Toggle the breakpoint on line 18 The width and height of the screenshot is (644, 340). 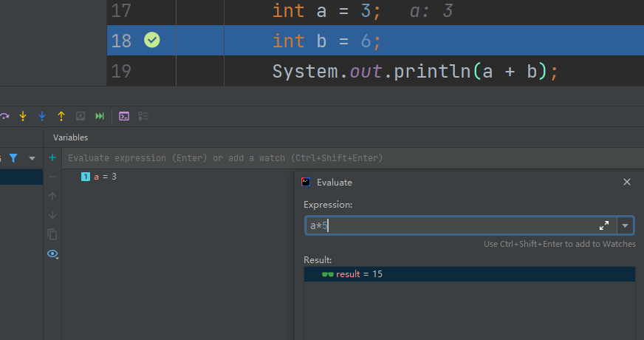tap(152, 41)
